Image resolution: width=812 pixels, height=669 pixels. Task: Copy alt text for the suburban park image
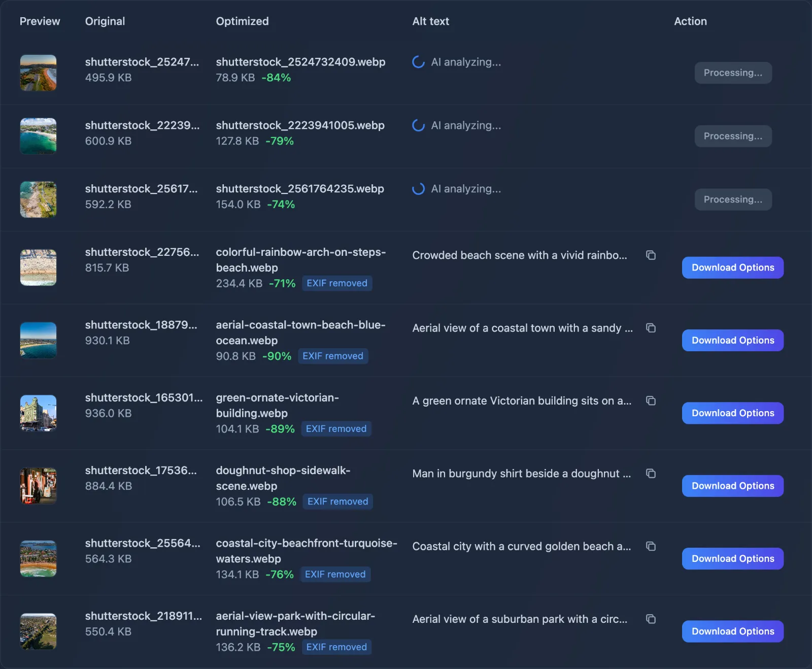pos(651,619)
